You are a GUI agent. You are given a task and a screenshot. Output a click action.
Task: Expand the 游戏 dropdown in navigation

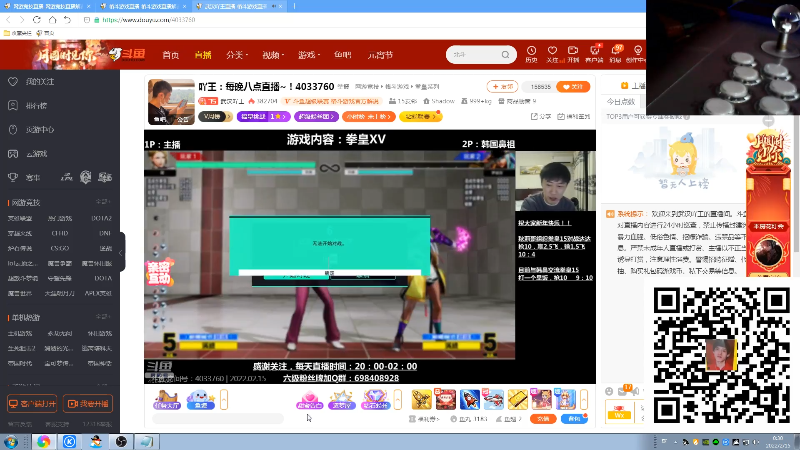coord(309,55)
